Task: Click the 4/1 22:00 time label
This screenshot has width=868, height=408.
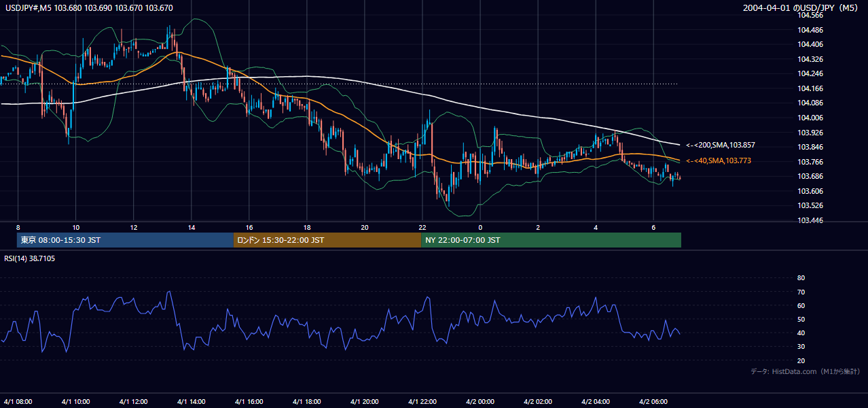Action: (422, 402)
